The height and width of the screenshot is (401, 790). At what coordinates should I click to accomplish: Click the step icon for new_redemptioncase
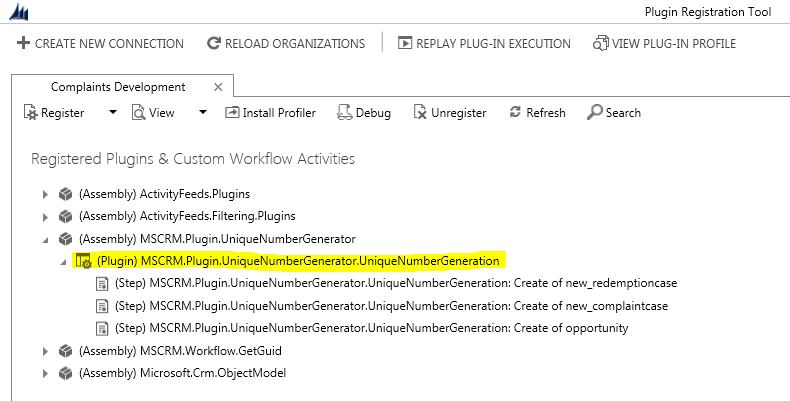tap(102, 284)
